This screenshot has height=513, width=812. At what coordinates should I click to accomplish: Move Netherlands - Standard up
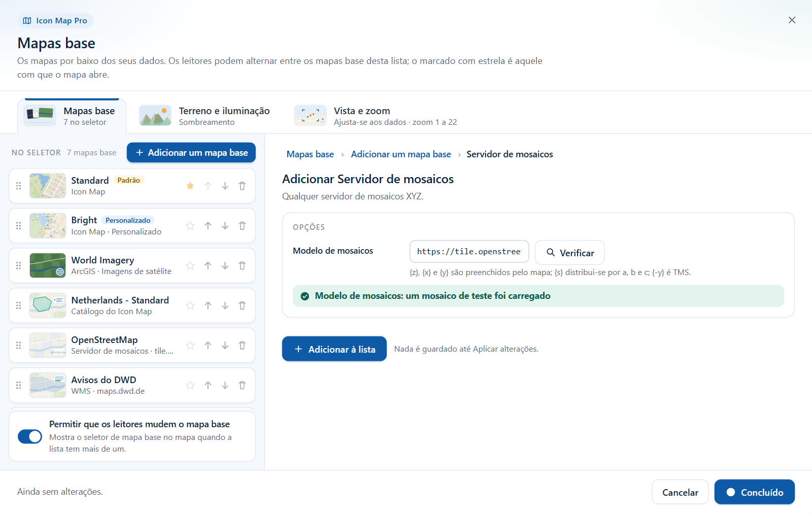click(x=208, y=305)
